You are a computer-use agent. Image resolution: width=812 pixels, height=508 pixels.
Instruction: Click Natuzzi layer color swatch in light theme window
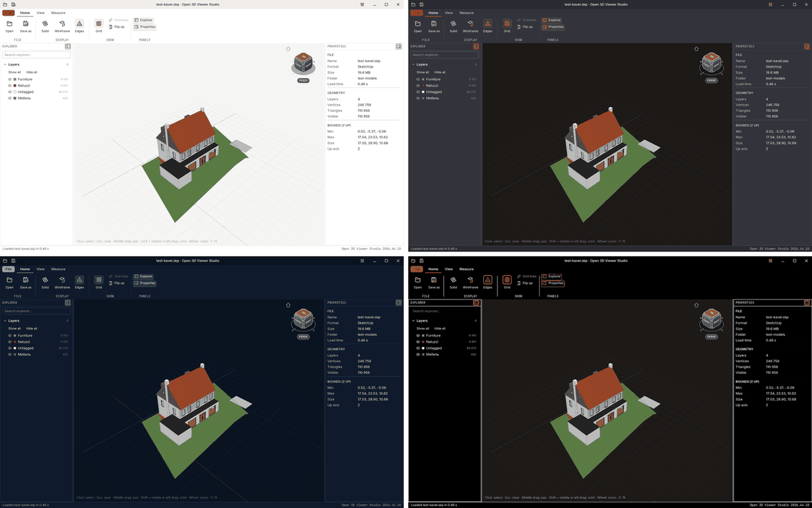pyautogui.click(x=16, y=85)
